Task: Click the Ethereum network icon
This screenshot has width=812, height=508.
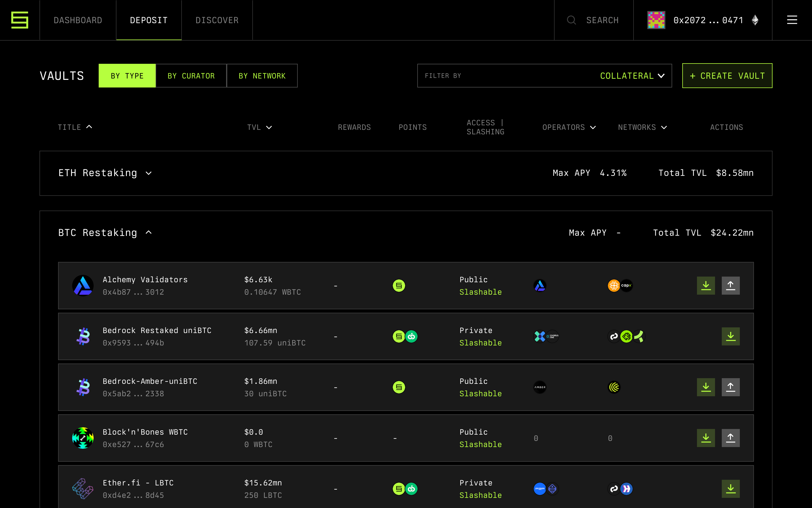Action: pyautogui.click(x=755, y=20)
